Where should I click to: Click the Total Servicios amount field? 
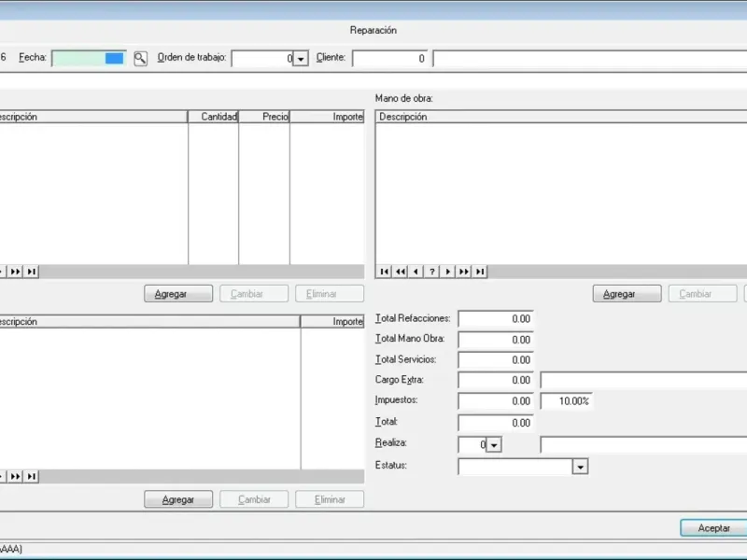tap(496, 360)
